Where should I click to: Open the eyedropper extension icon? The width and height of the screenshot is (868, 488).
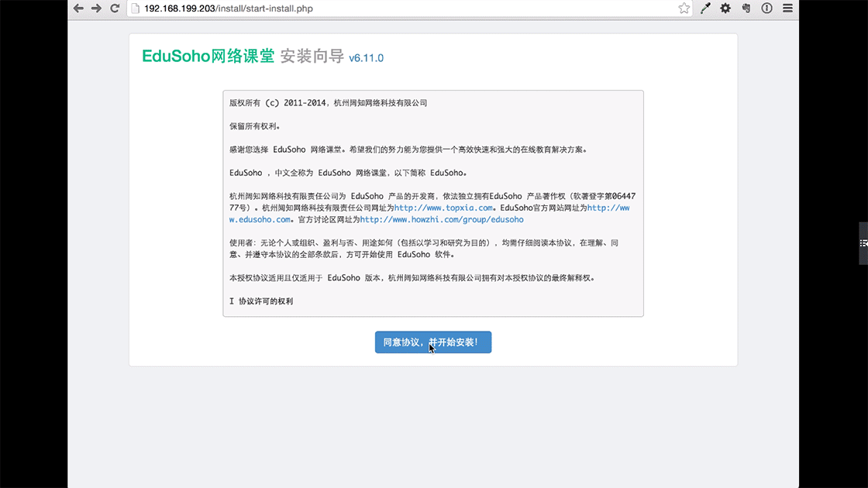(x=705, y=9)
